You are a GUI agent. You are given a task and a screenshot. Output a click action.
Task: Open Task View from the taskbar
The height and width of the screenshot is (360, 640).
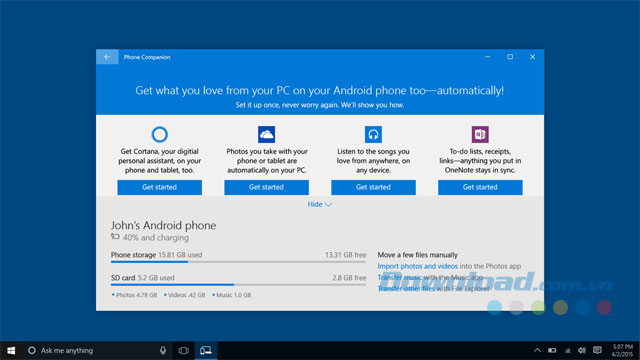tap(184, 350)
